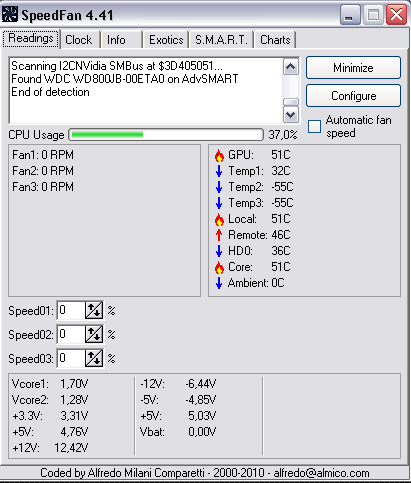Click the Remote 46C temperature value
411x483 pixels.
coord(281,235)
